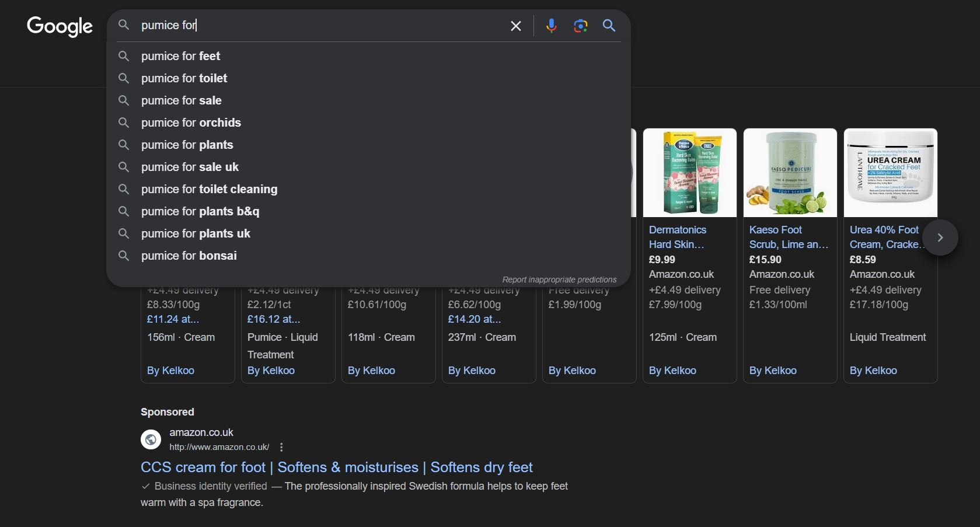Screen dimensions: 980x527
Task: Click the blue search magnifier button
Action: (609, 26)
